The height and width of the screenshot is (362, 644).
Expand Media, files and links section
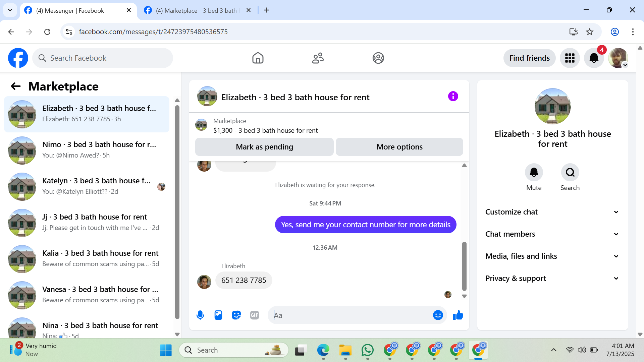552,256
